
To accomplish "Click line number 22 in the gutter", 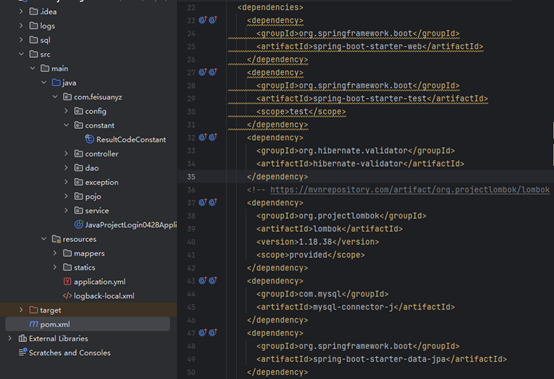I will [191, 7].
